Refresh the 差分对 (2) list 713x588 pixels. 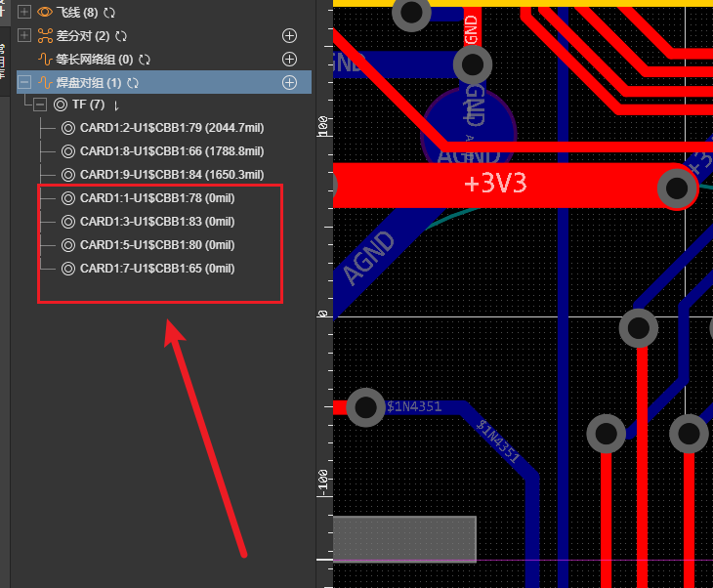coord(121,36)
